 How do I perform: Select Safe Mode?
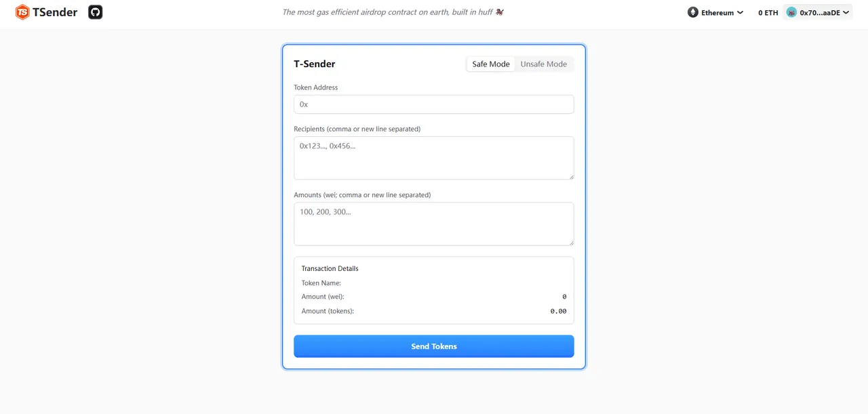(490, 63)
